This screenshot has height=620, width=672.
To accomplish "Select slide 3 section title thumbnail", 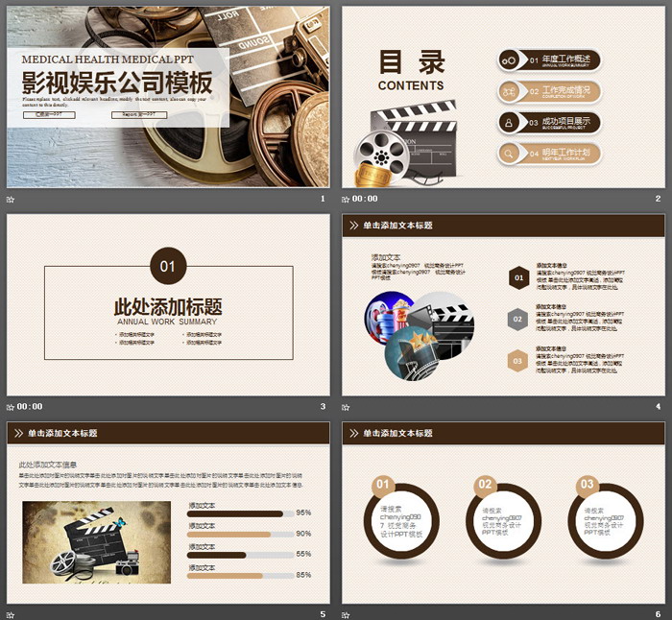I will (x=168, y=304).
